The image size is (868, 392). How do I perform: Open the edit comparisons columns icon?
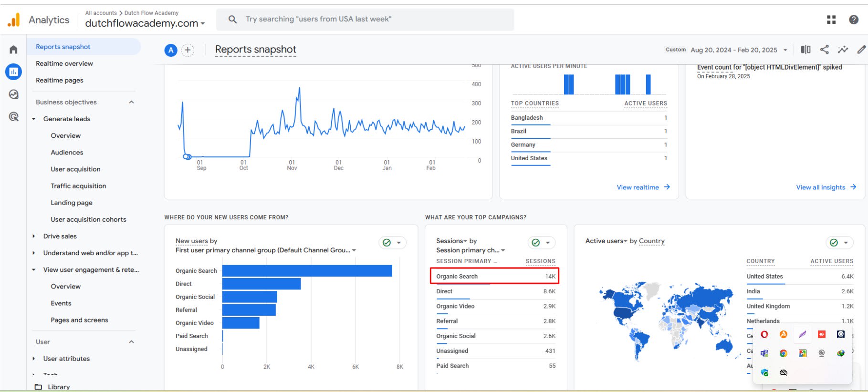coord(805,50)
